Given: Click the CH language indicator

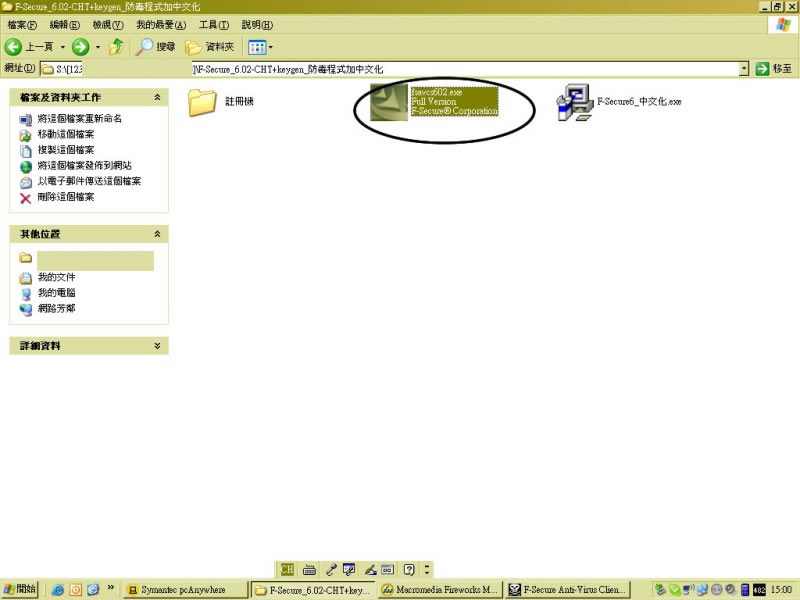Looking at the screenshot, I should tap(287, 569).
